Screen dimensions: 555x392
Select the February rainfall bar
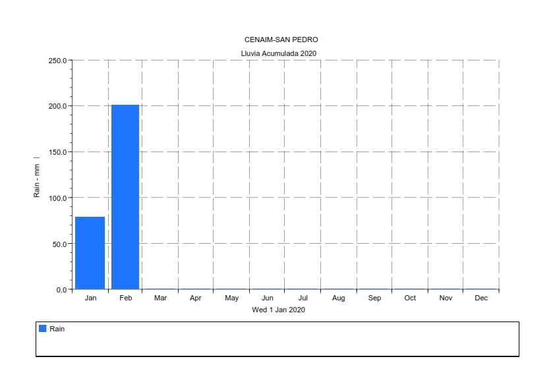[x=125, y=197]
